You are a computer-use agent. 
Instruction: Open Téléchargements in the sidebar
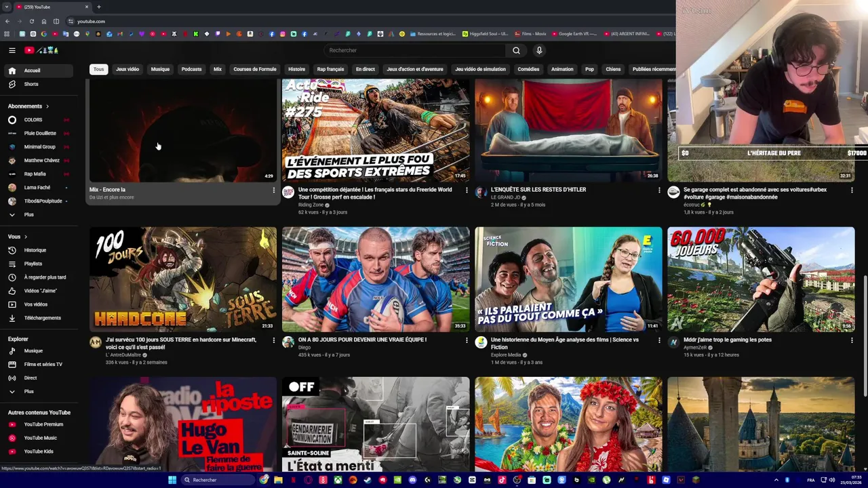[40, 318]
